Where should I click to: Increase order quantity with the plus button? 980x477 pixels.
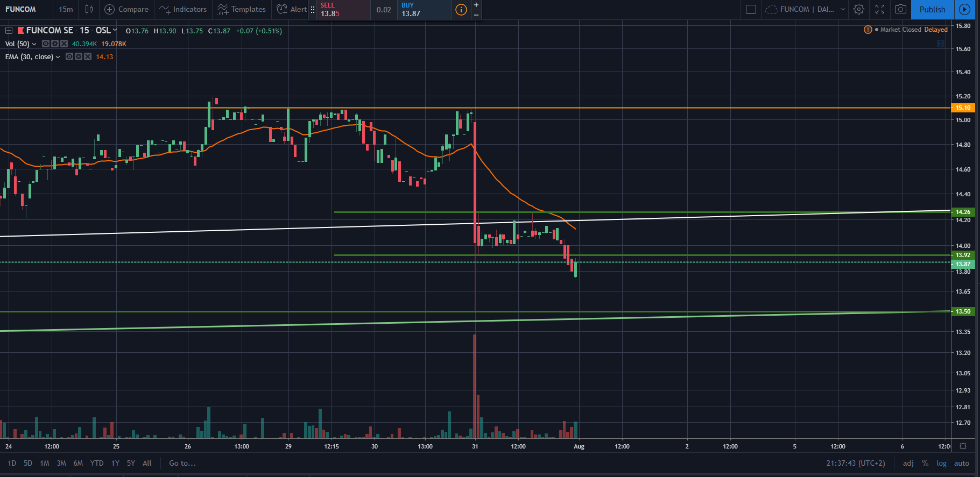pos(476,5)
